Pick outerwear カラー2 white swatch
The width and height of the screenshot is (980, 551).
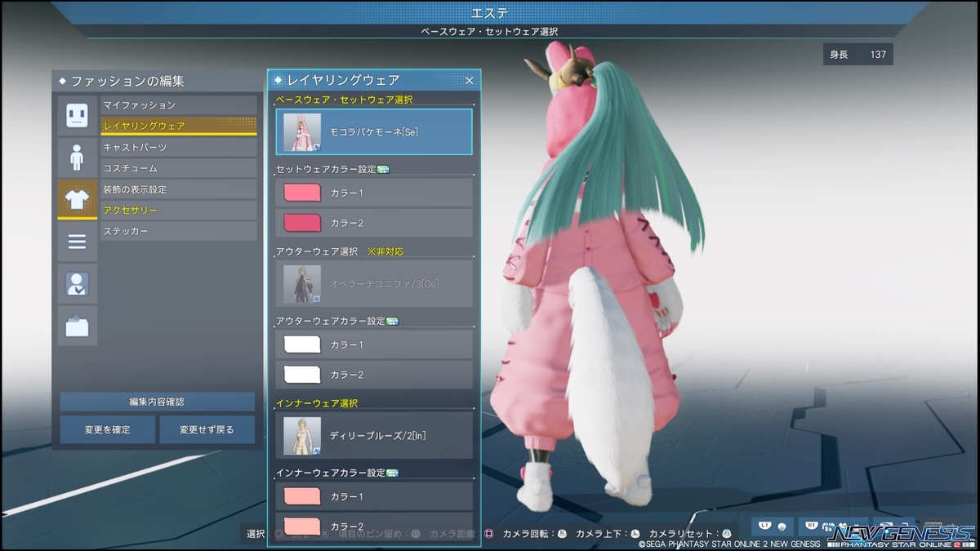pos(302,375)
